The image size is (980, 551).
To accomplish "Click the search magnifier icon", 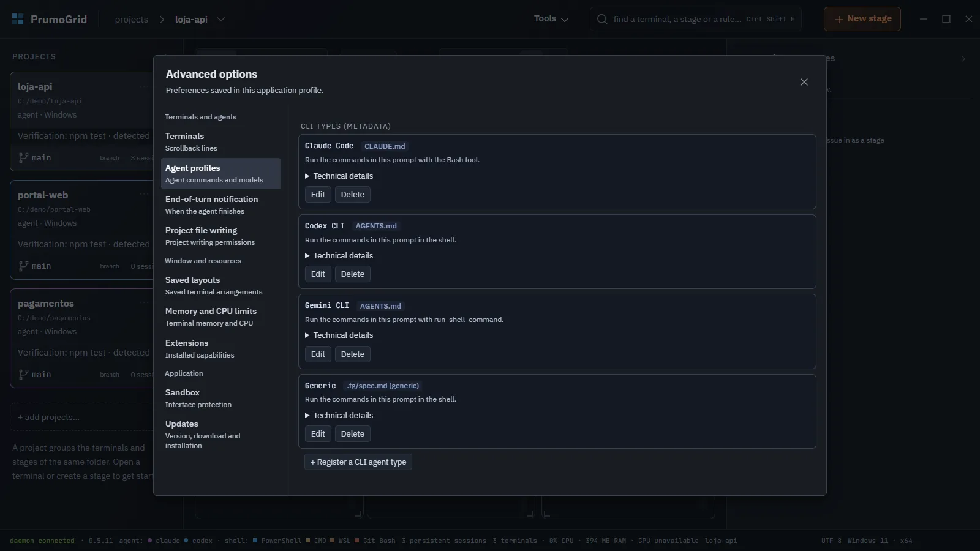I will tap(602, 19).
